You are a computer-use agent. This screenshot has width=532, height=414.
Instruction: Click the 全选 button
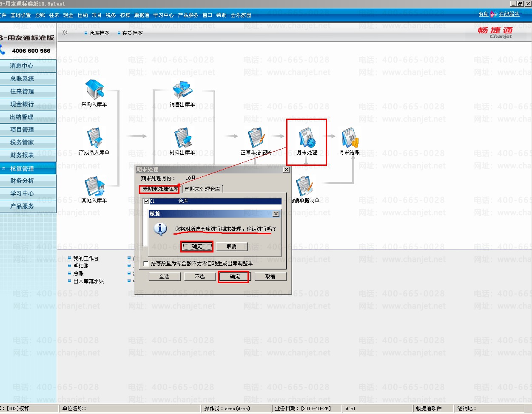tap(165, 277)
